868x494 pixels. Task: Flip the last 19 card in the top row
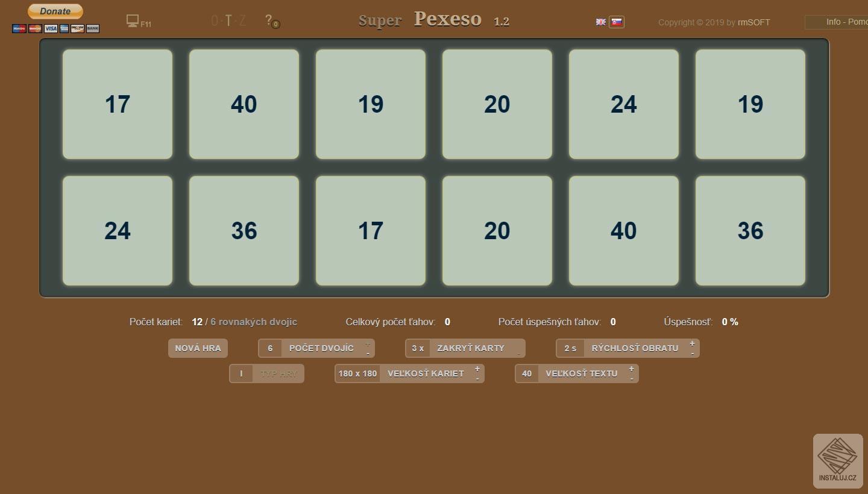(750, 104)
